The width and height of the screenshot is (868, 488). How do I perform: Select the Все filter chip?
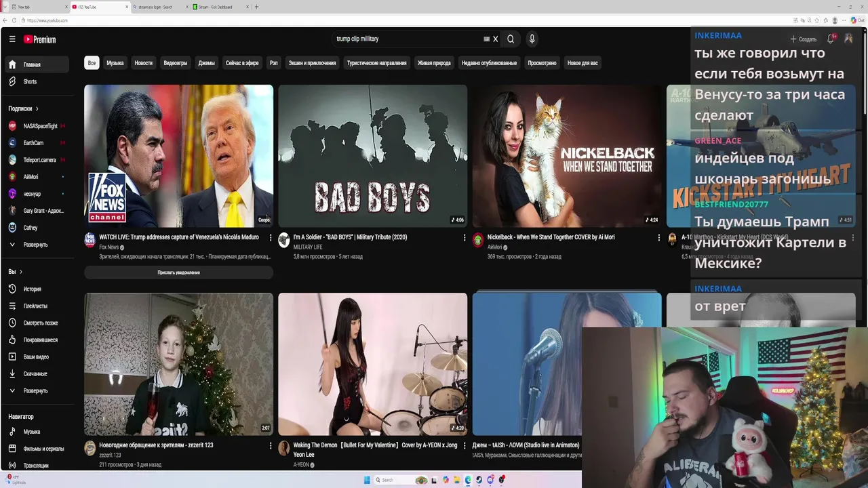pos(92,63)
